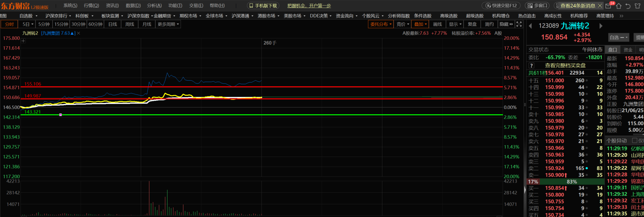Expand 更多周期 dropdown
Screen dimensions: 644x217
coord(168,24)
